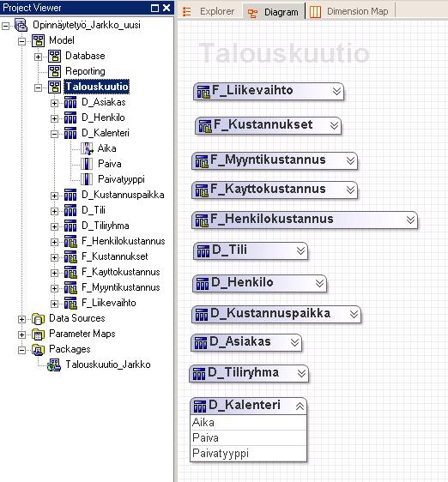
Task: Expand the D_Kustannuspaikka diagram chevron
Action: (354, 314)
